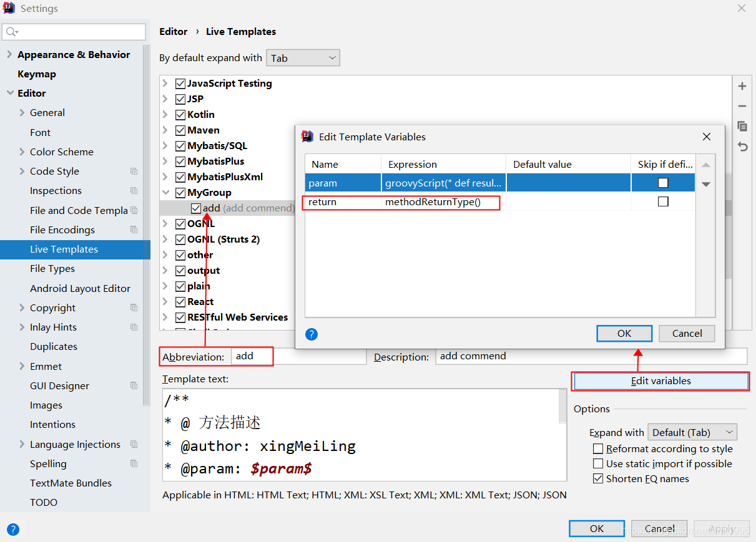Open help in Edit Template Variables dialog

312,334
